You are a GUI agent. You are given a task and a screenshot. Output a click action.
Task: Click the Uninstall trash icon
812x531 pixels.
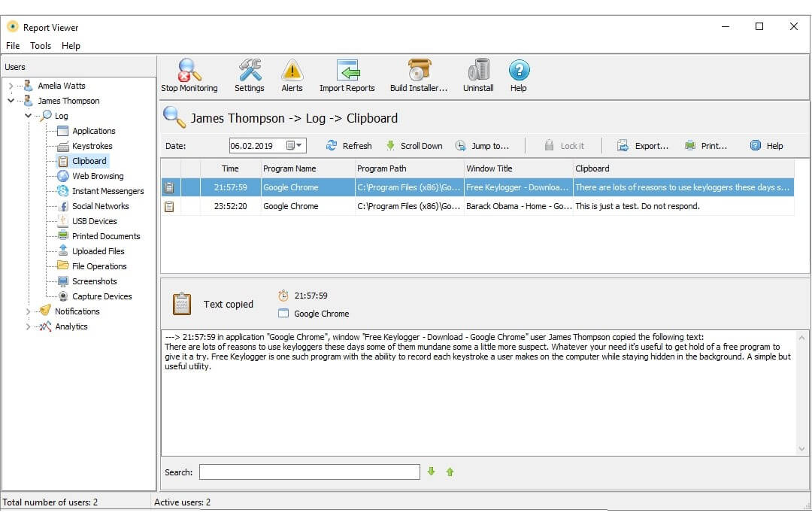tap(479, 71)
